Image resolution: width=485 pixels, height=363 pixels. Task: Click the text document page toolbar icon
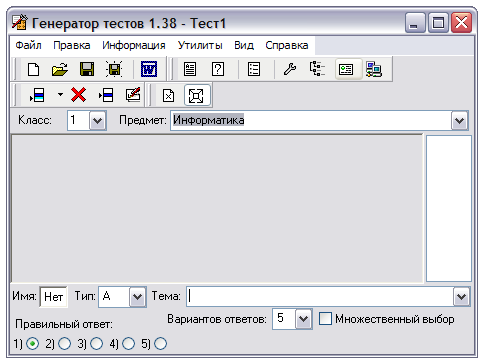[x=190, y=70]
